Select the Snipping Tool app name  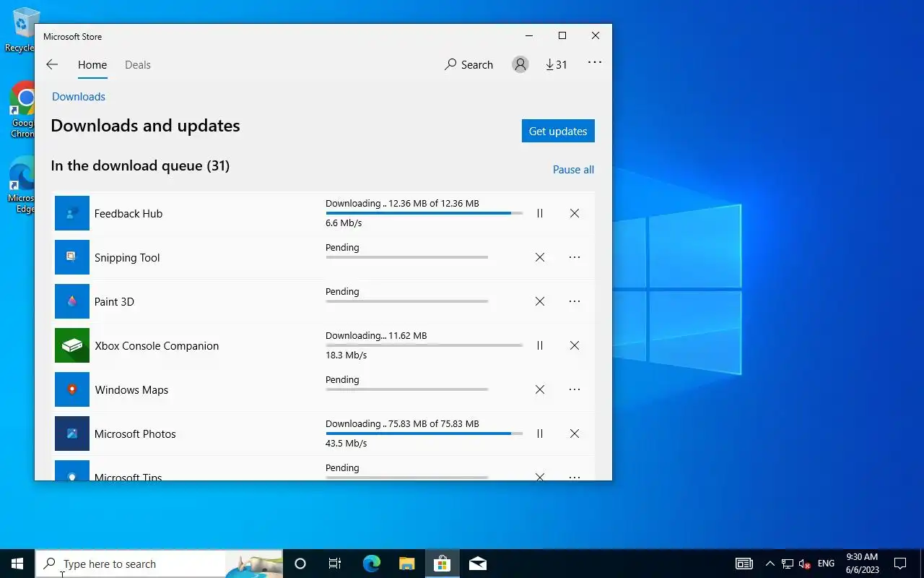pos(127,258)
